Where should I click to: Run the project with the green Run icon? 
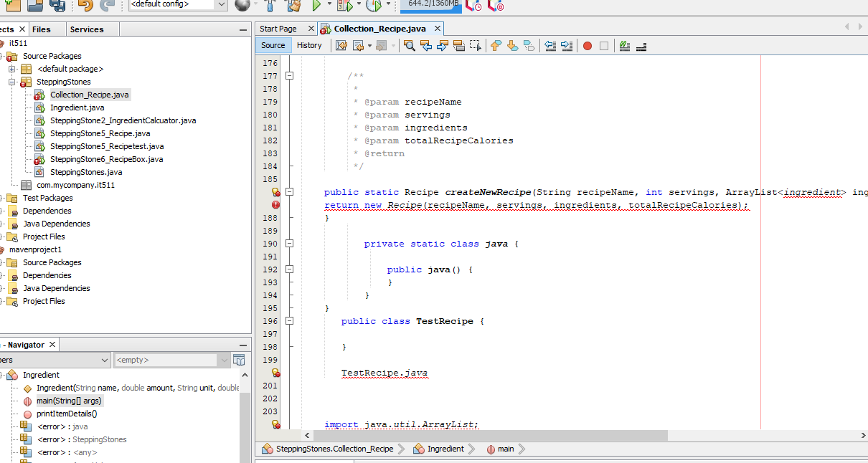tap(316, 6)
